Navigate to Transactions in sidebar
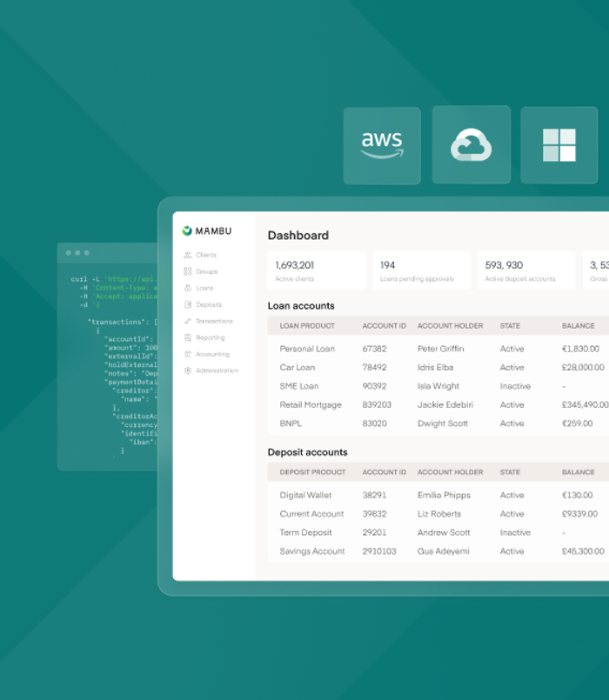The width and height of the screenshot is (609, 700). pyautogui.click(x=209, y=321)
